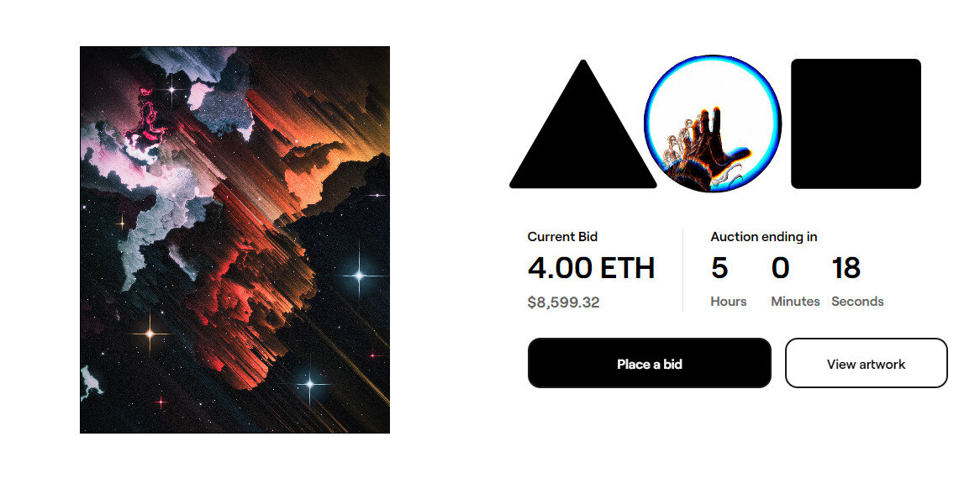Open View artwork button

(866, 363)
